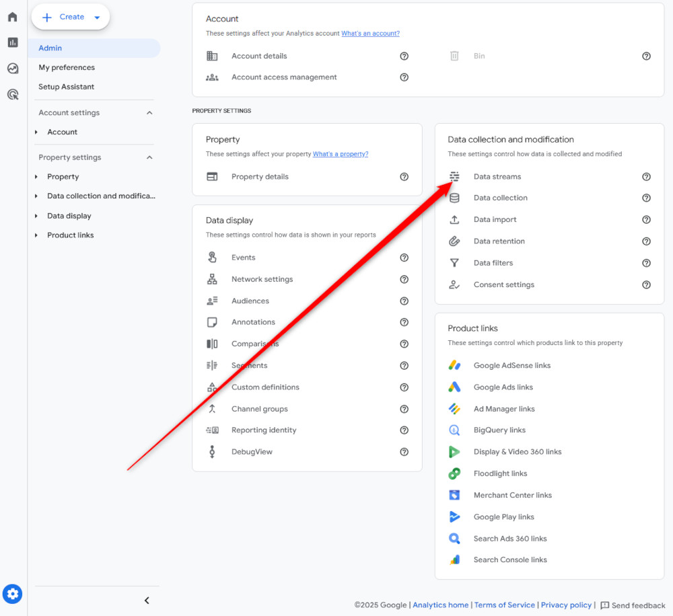Image resolution: width=673 pixels, height=616 pixels.
Task: Open the settings gear at bottom left
Action: pyautogui.click(x=12, y=594)
